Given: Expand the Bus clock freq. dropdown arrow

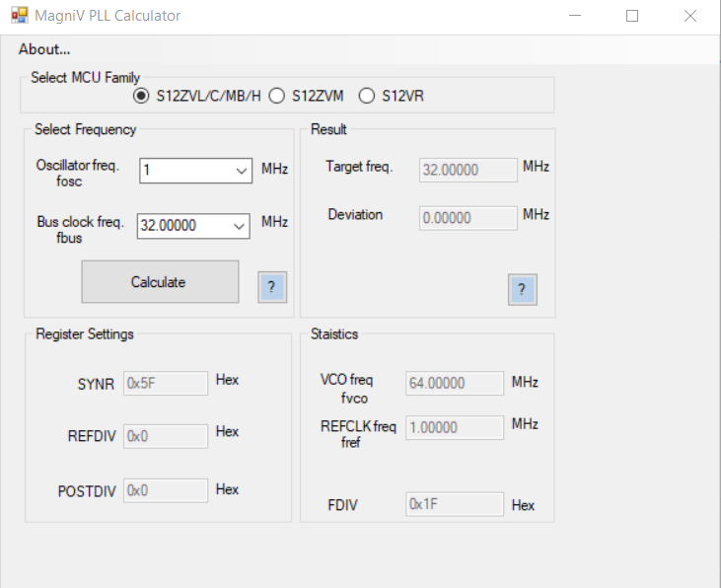Looking at the screenshot, I should [x=239, y=226].
